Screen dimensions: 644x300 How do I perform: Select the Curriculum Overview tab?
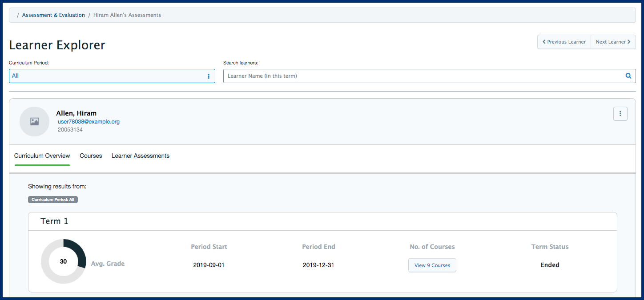[x=42, y=156]
